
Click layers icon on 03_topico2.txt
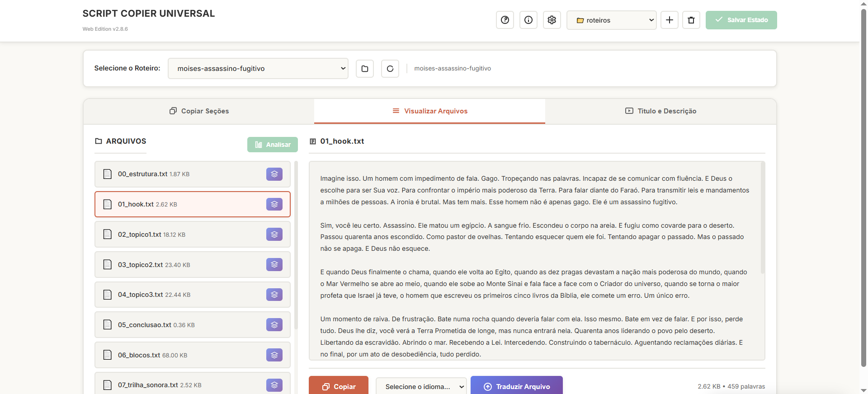coord(274,265)
